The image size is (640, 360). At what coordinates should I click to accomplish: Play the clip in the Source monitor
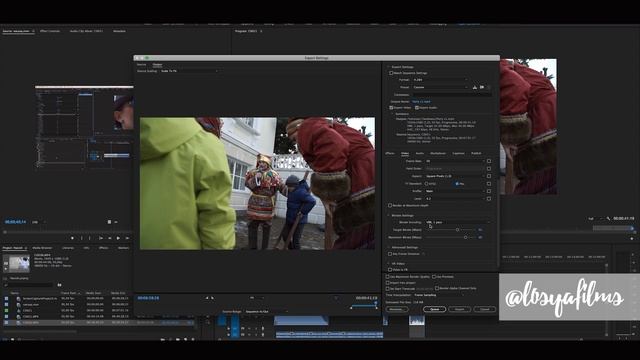pos(118,238)
